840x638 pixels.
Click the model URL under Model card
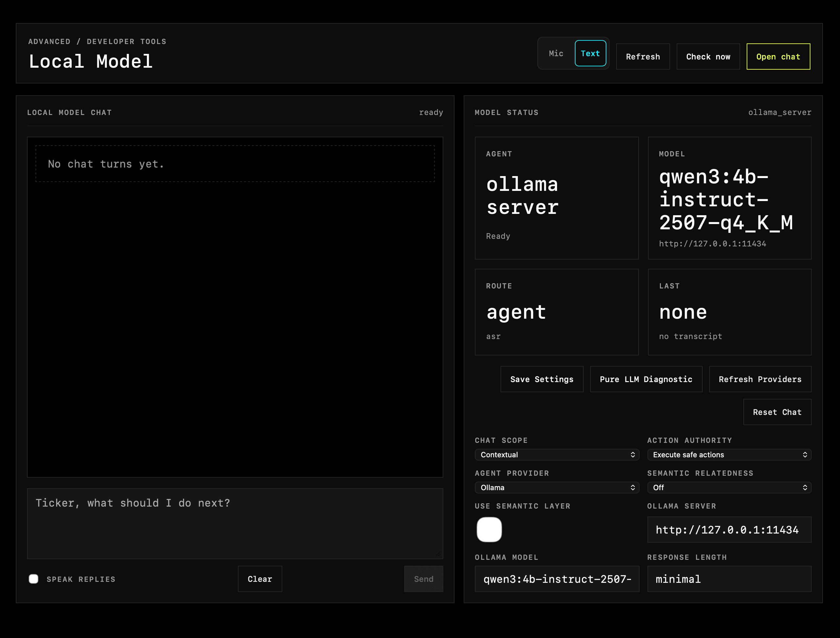[x=712, y=244]
